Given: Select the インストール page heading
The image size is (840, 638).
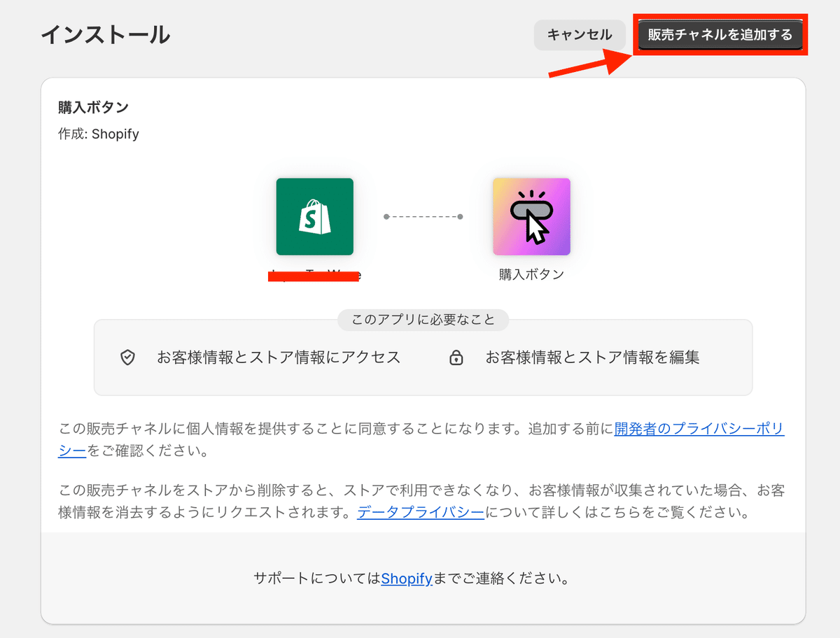Looking at the screenshot, I should click(105, 34).
